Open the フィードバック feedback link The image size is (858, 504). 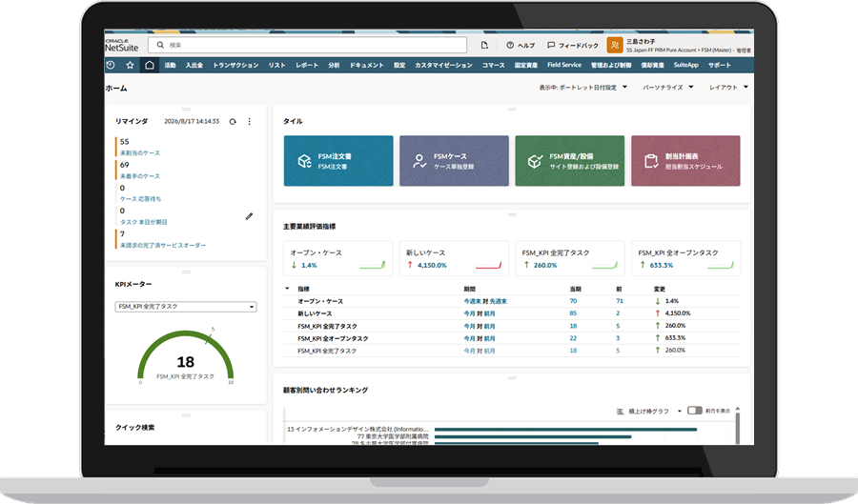(x=573, y=46)
